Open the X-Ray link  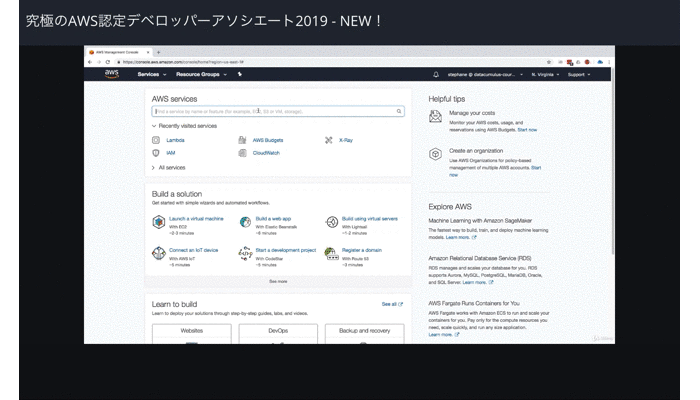[346, 140]
